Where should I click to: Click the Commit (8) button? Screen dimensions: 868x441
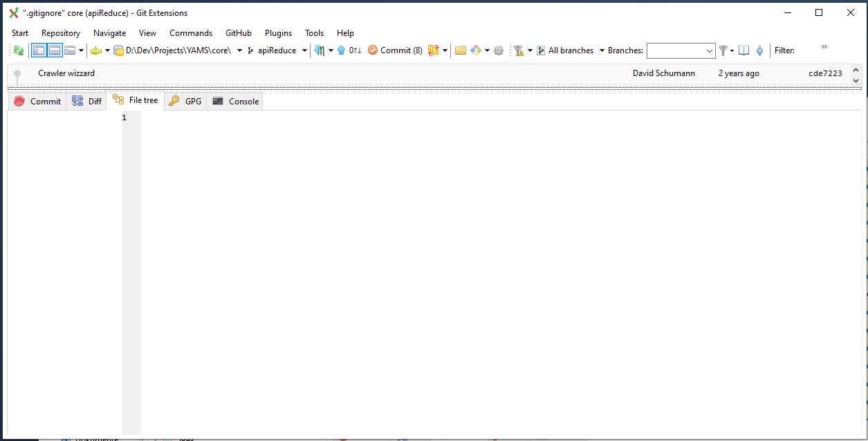pos(395,50)
